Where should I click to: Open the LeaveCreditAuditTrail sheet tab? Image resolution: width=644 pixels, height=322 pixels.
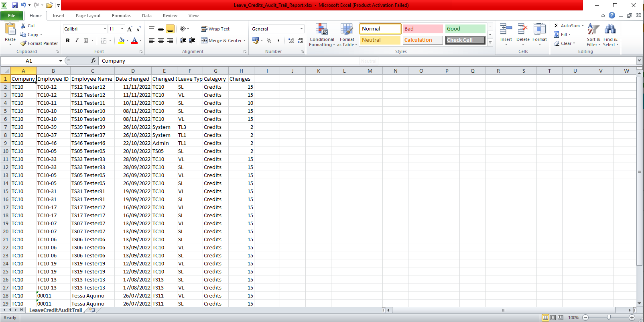click(55, 310)
